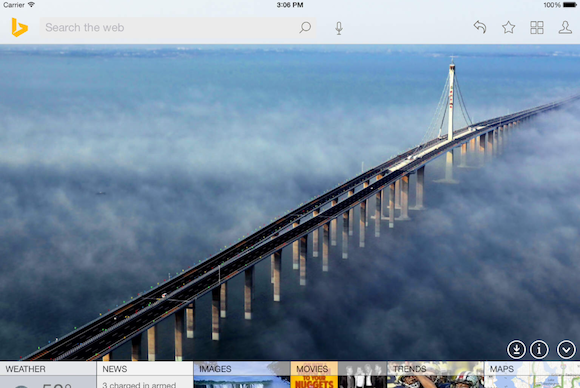Show image info with the i button
Viewport: 580px width, 388px height.
point(539,349)
